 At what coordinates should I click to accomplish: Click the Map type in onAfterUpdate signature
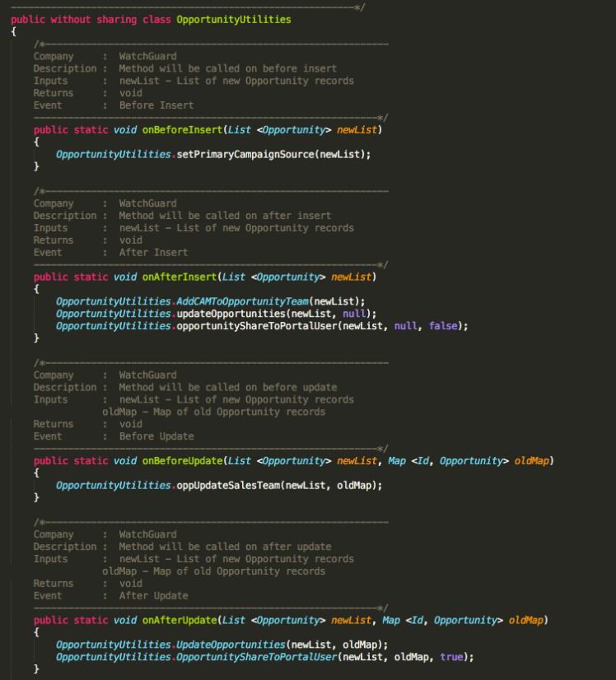391,620
